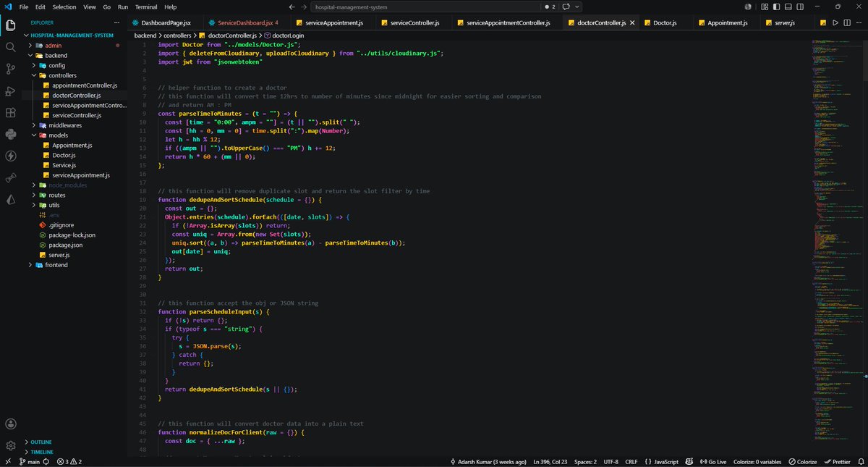Open the Edit menu
The image size is (868, 467).
[x=42, y=7]
